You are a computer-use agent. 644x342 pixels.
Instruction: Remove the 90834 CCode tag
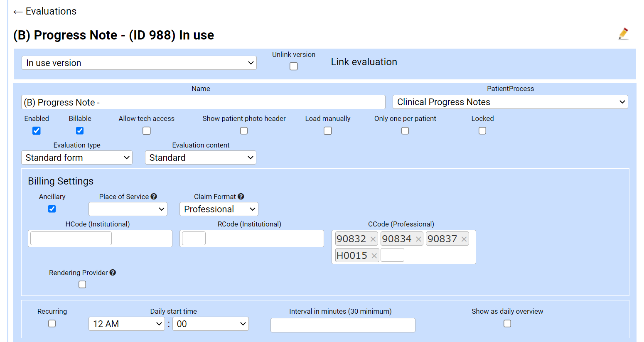click(418, 239)
